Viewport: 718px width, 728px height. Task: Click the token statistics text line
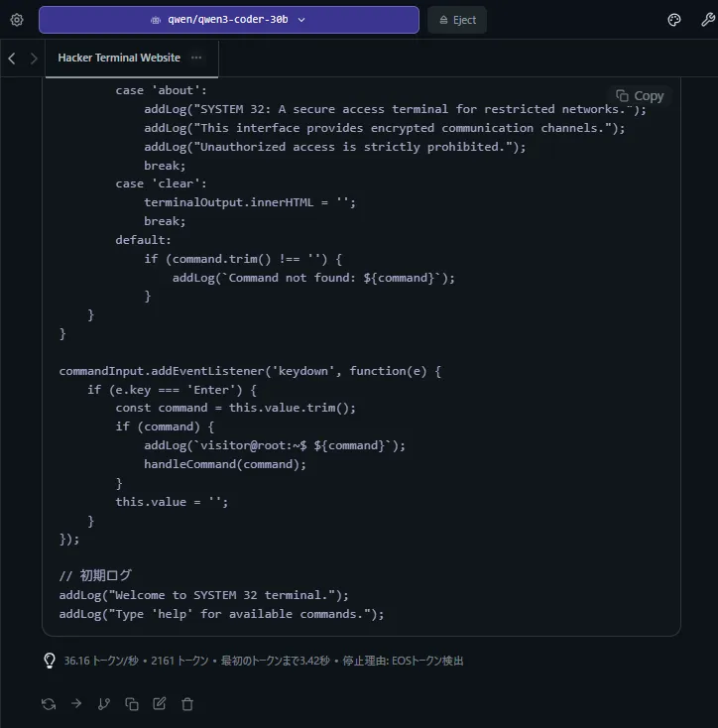[263, 661]
